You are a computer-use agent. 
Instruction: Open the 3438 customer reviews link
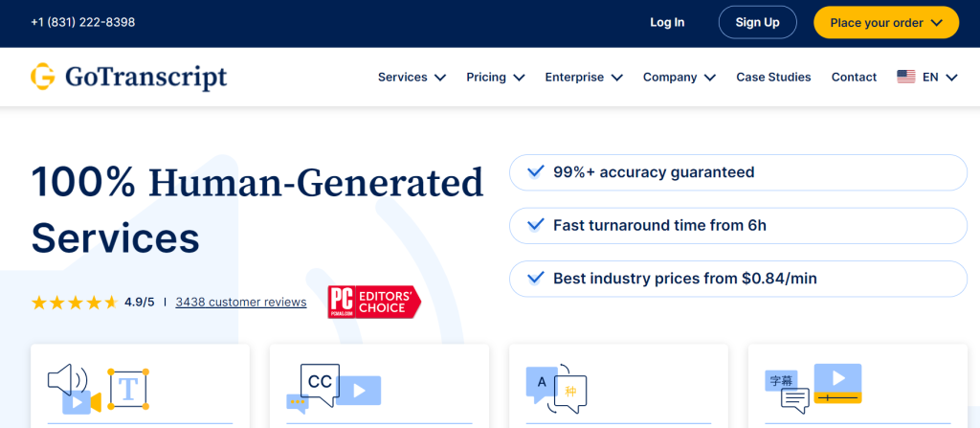(241, 303)
